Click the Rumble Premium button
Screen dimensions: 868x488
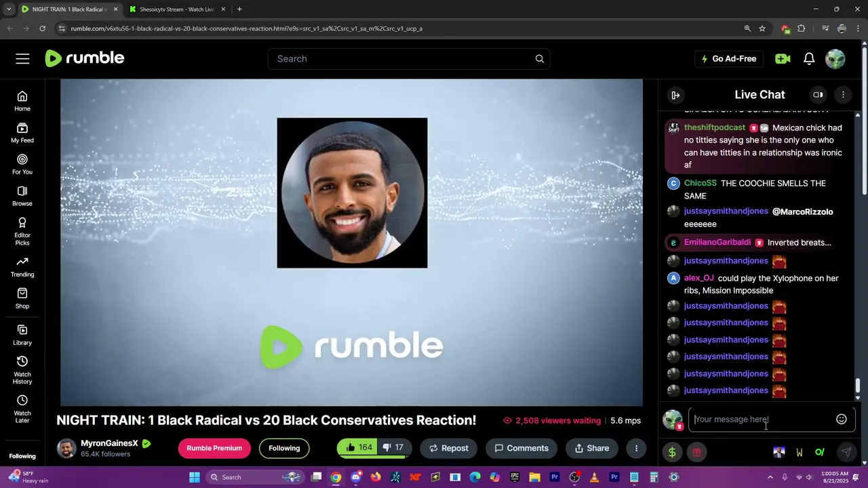[214, 448]
